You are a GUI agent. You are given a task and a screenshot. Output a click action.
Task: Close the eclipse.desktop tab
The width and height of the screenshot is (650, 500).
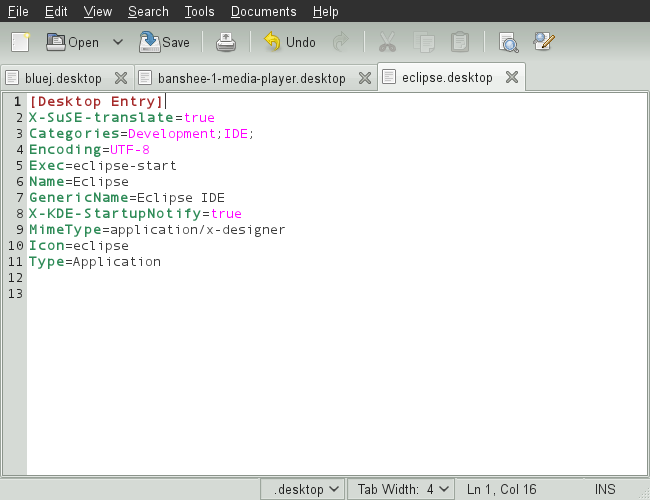tap(512, 77)
